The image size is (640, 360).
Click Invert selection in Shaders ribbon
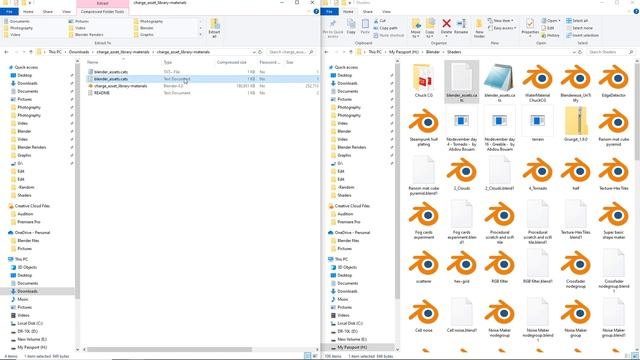pyautogui.click(x=582, y=35)
